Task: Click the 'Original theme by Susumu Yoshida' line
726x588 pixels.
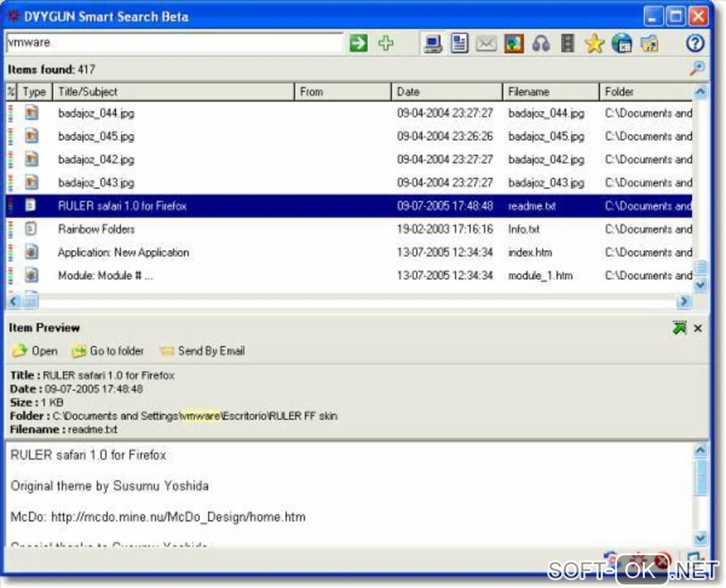Action: tap(110, 485)
